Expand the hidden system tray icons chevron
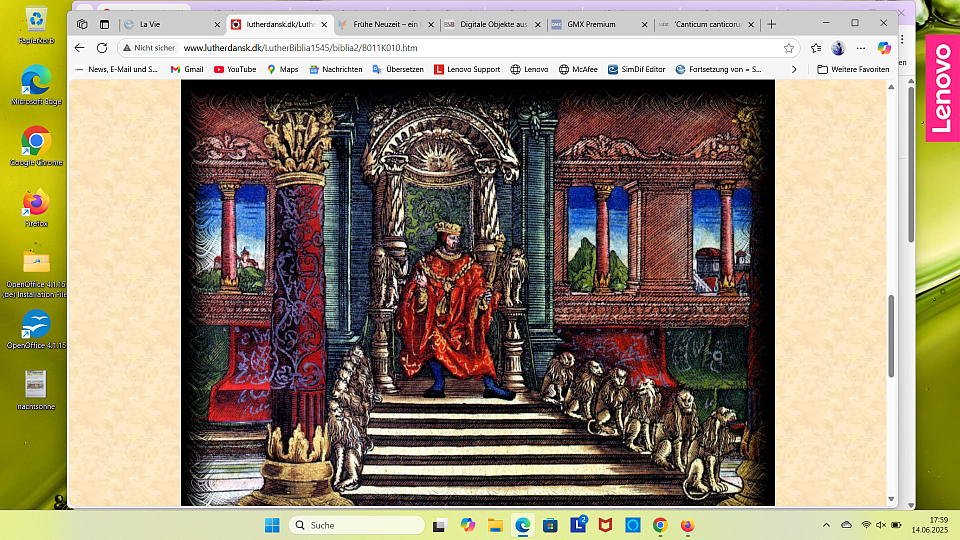The image size is (960, 540). tap(826, 525)
